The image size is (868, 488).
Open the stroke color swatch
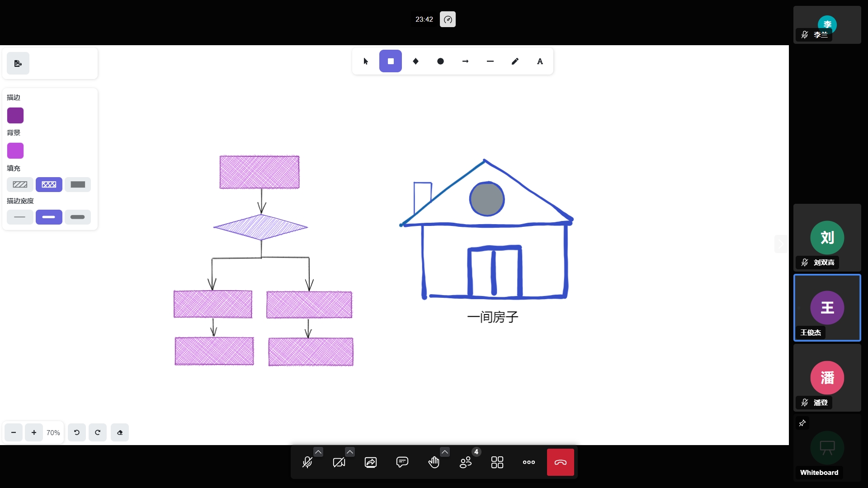(x=15, y=116)
